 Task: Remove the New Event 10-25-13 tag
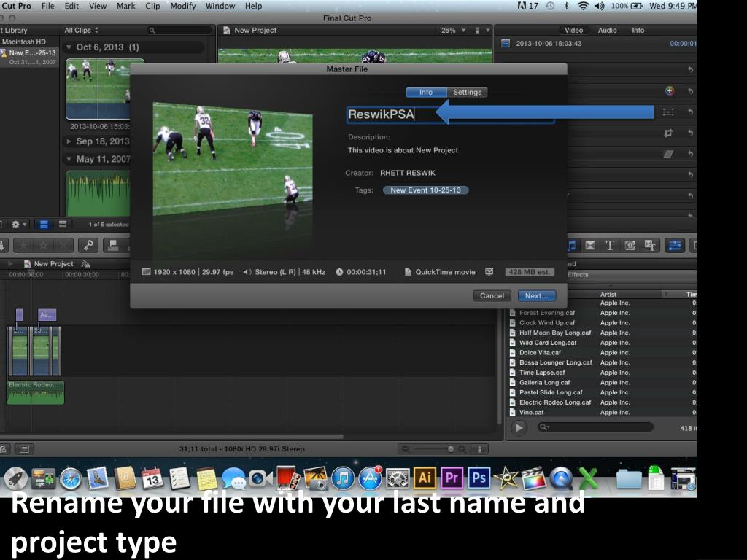(x=425, y=190)
